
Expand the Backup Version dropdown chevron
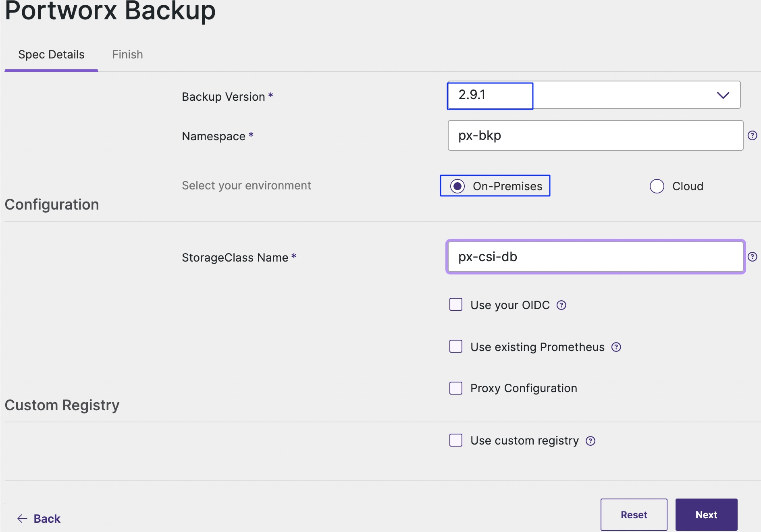click(723, 95)
